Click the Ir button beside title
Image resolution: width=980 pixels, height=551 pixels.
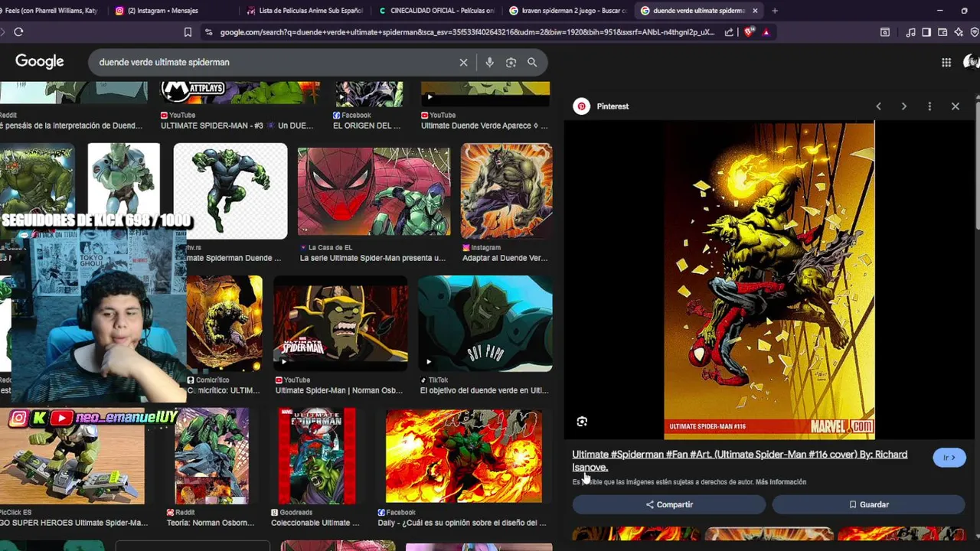(949, 458)
